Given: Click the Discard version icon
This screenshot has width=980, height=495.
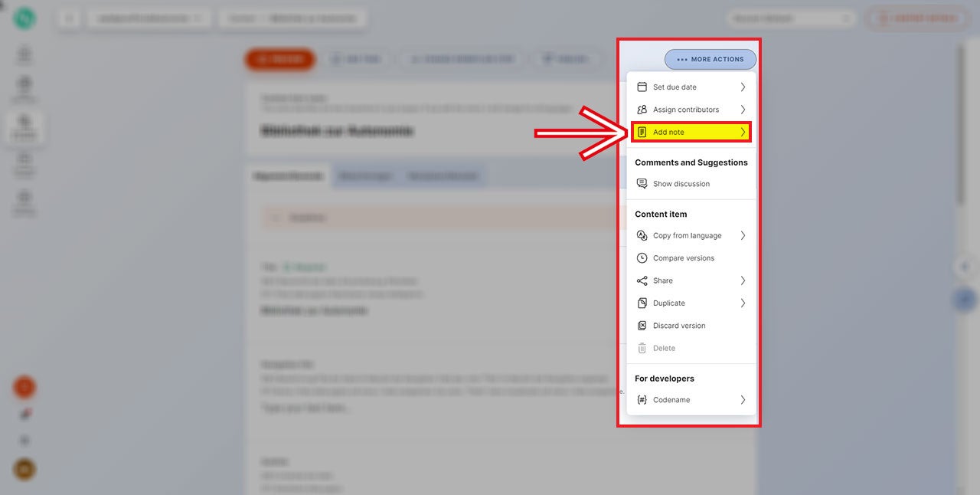Looking at the screenshot, I should coord(642,326).
